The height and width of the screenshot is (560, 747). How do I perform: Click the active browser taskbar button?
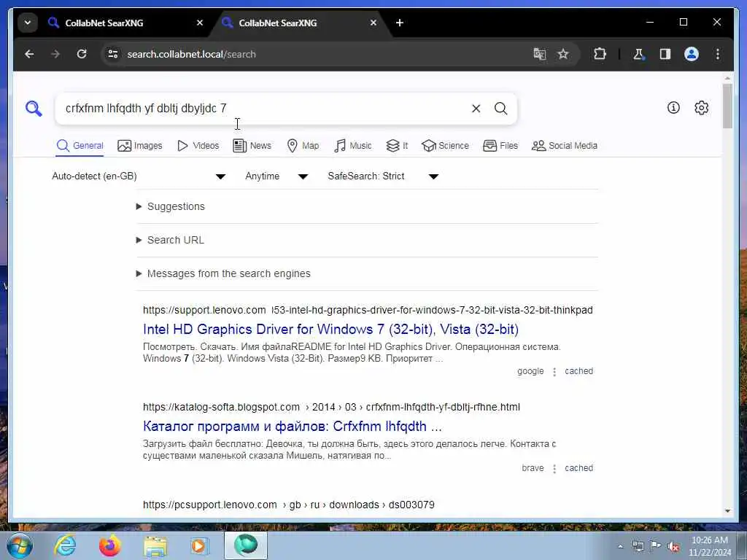[246, 545]
